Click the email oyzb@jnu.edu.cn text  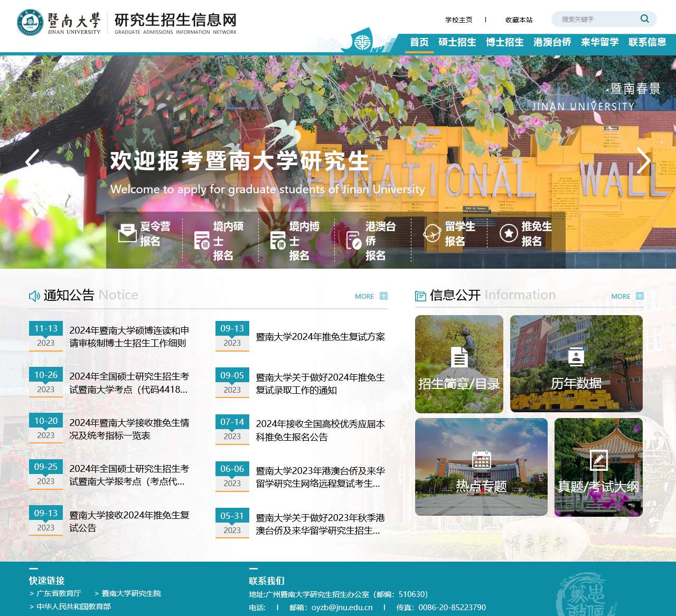342,608
